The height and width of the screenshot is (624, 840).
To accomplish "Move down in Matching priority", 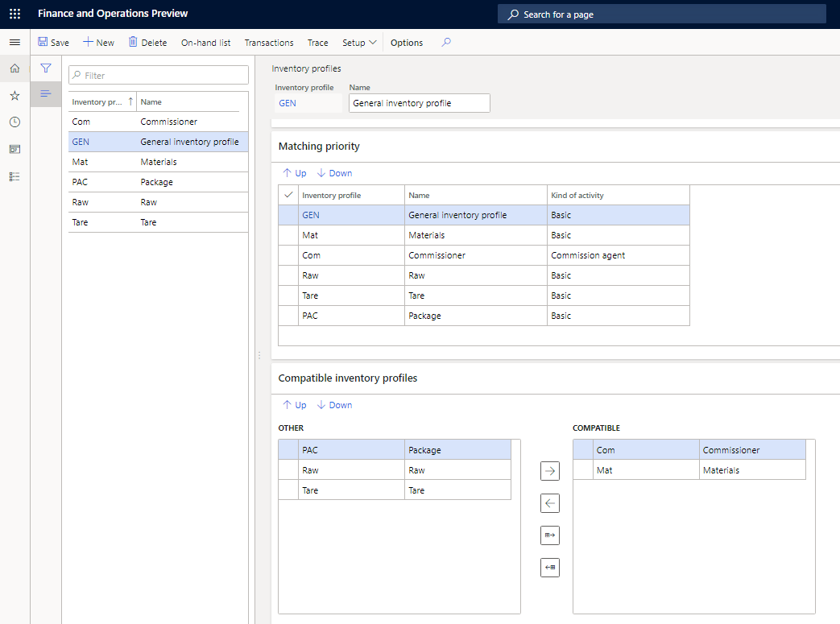I will pos(334,173).
